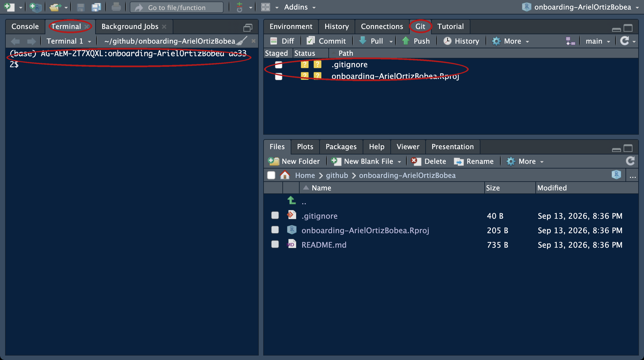Viewport: 644px width, 360px height.
Task: Switch to the Console tab
Action: point(25,27)
